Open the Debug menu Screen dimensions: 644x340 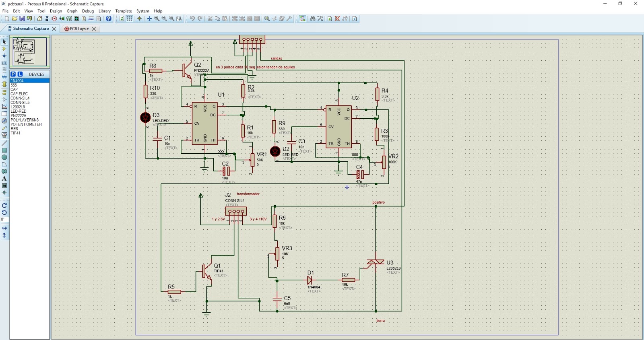pos(88,11)
